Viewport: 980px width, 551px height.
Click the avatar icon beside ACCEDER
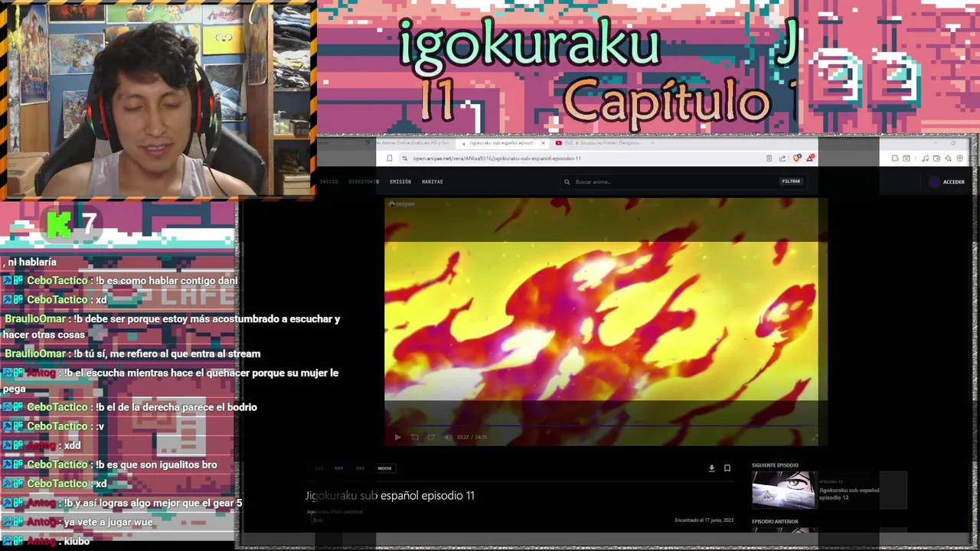[933, 182]
